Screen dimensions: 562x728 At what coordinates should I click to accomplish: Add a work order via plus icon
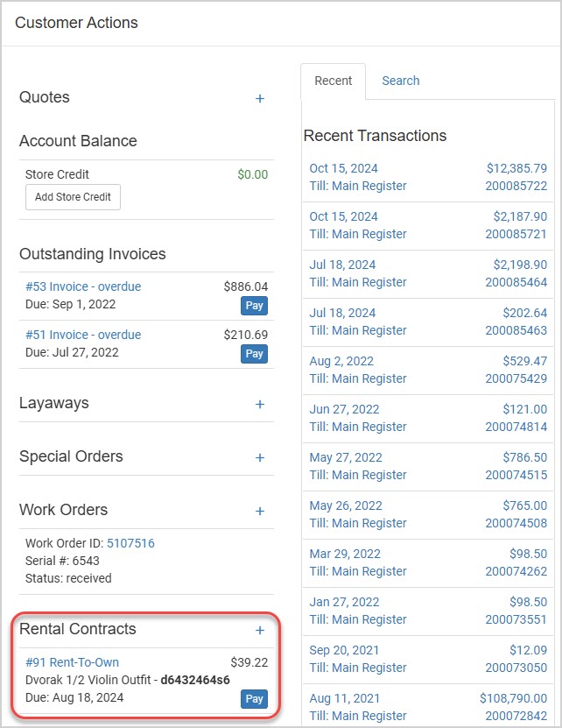coord(260,512)
